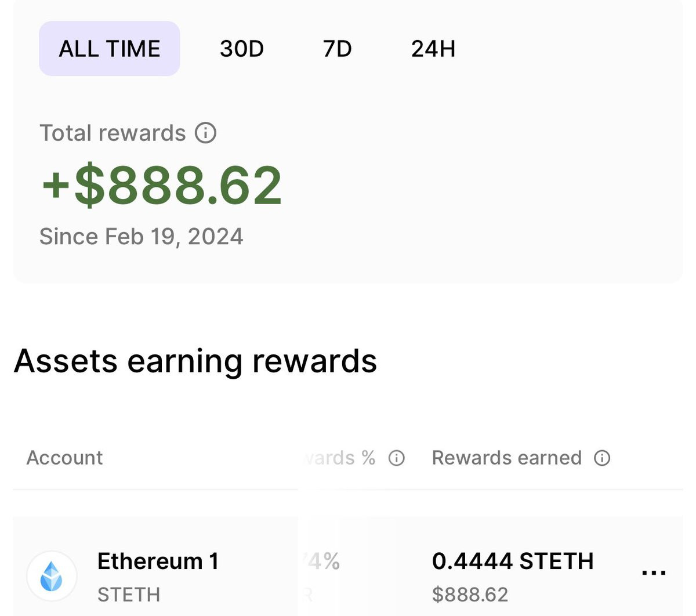This screenshot has height=616, width=696.
Task: Click the +$888.62 total rewards figure
Action: click(162, 186)
